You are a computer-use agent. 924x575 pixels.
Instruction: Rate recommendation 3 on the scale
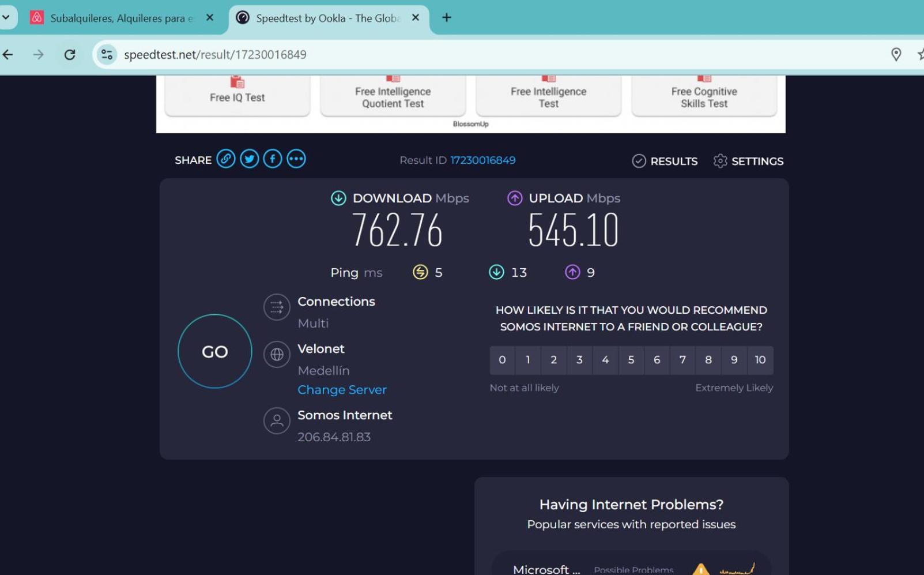579,360
